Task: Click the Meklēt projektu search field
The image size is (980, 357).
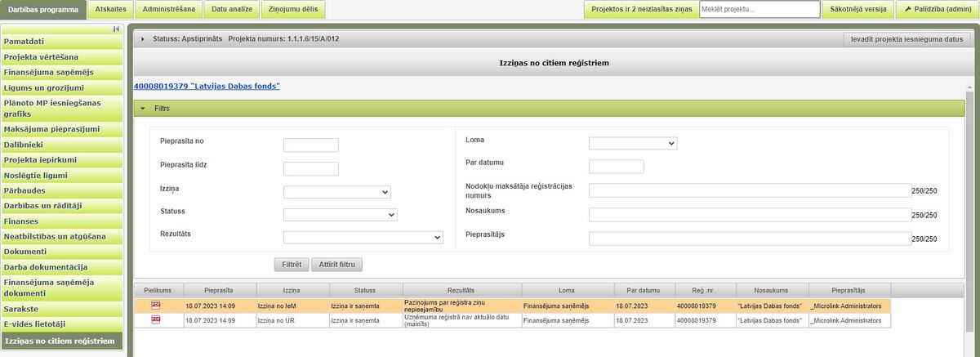Action: pyautogui.click(x=759, y=9)
